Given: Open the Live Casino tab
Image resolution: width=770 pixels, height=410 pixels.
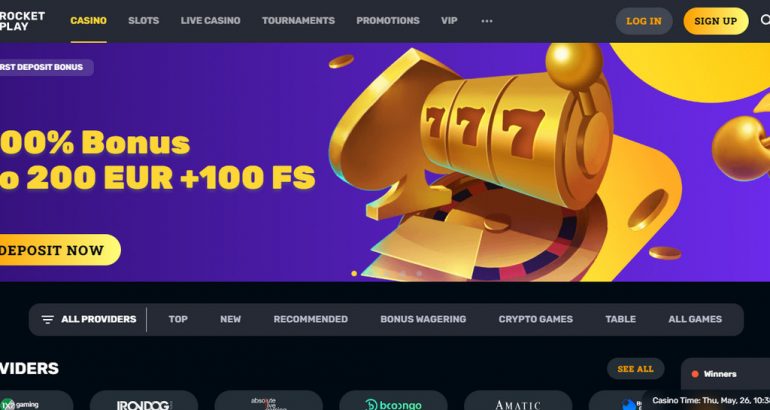Looking at the screenshot, I should 210,21.
